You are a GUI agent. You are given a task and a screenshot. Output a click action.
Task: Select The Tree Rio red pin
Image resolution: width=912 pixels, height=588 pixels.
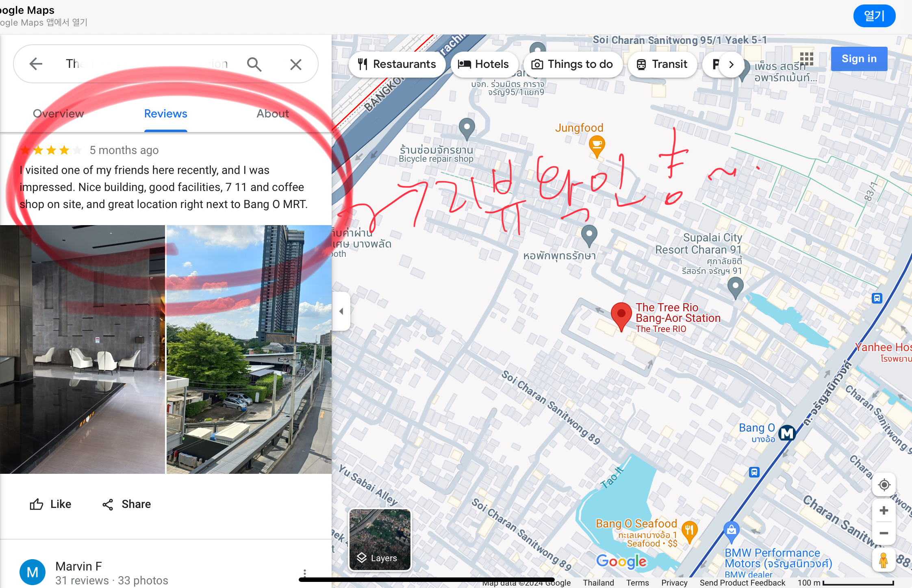tap(621, 317)
